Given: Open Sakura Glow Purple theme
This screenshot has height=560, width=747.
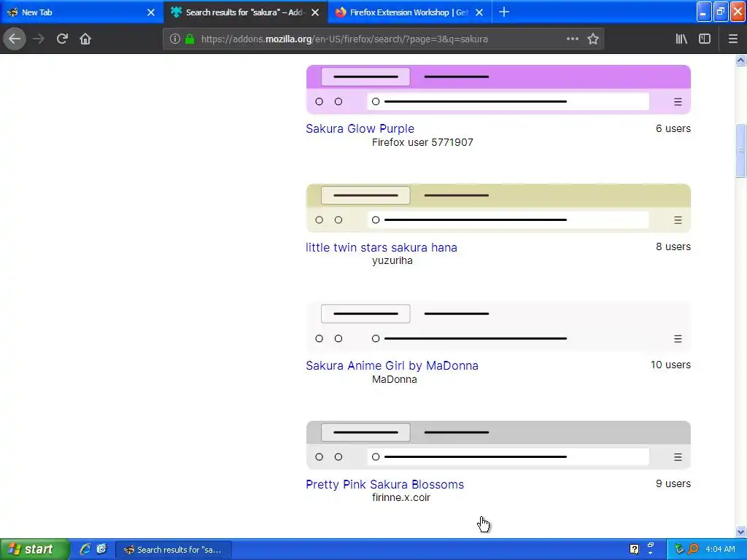Looking at the screenshot, I should 360,128.
